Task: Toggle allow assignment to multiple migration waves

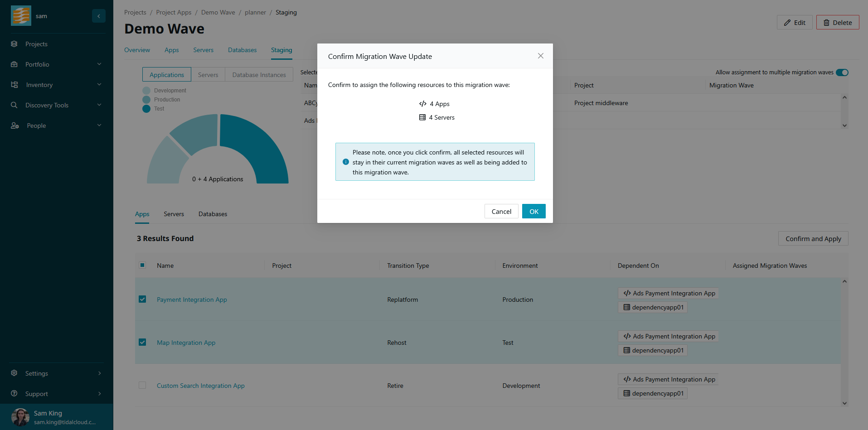Action: [x=842, y=72]
